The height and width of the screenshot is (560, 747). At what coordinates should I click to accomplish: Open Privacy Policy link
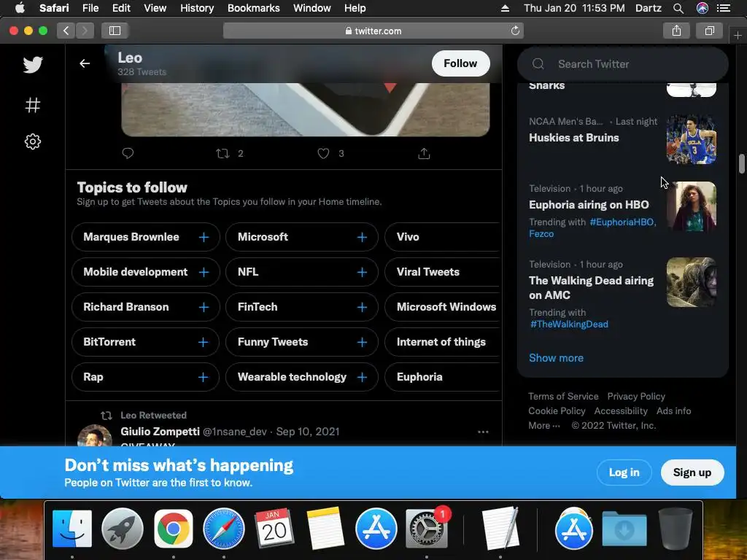636,396
